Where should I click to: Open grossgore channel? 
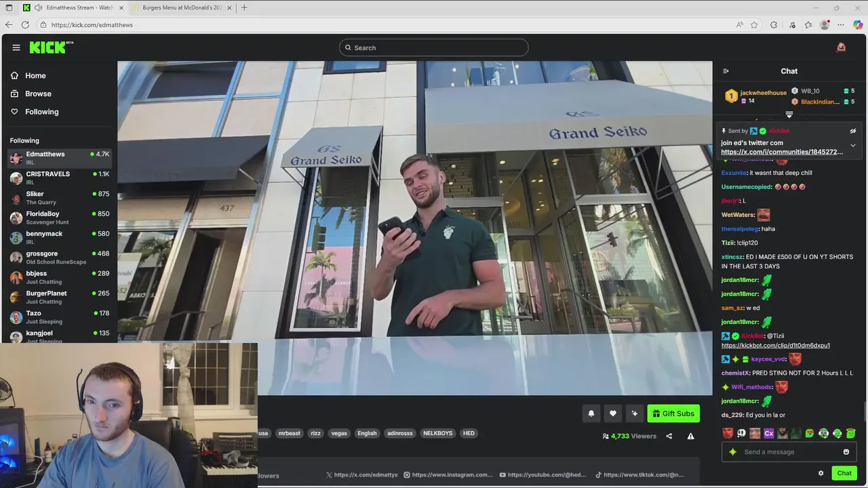[59, 258]
